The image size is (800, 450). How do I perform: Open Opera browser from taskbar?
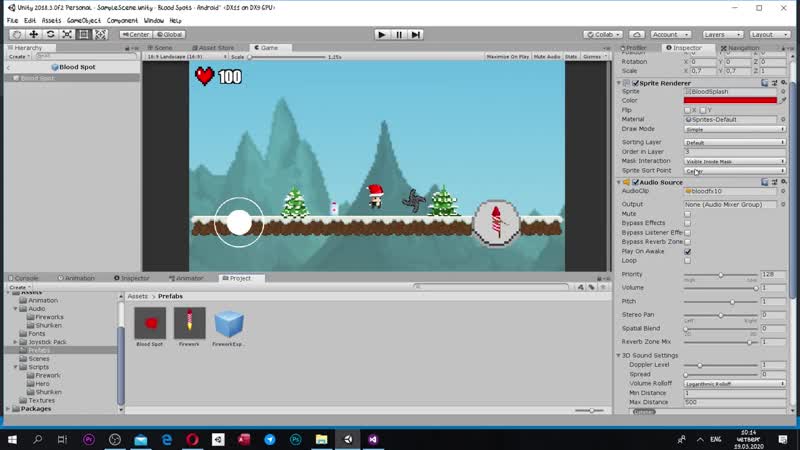coord(192,439)
